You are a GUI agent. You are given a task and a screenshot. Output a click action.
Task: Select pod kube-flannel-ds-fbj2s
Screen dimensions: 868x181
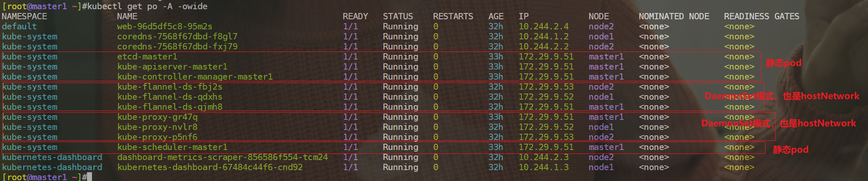pos(170,87)
